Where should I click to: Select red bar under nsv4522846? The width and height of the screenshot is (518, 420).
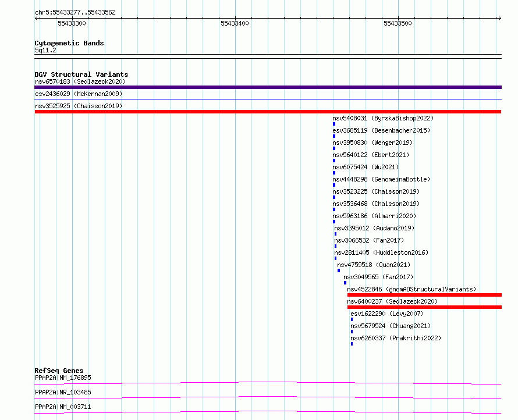tap(424, 295)
